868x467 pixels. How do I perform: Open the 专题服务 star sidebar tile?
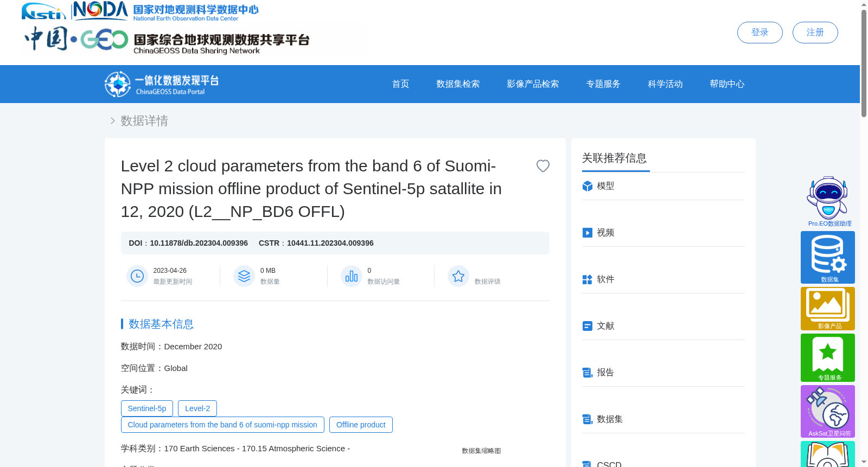(828, 357)
